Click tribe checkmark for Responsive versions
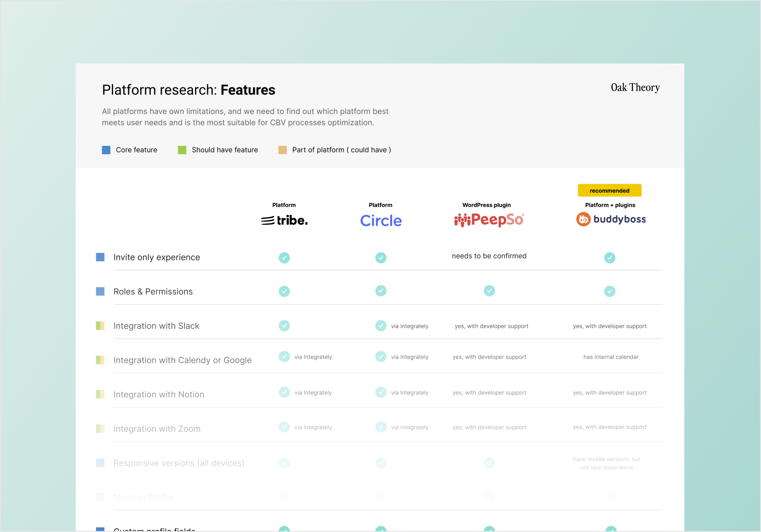The image size is (761, 532). coord(284,463)
